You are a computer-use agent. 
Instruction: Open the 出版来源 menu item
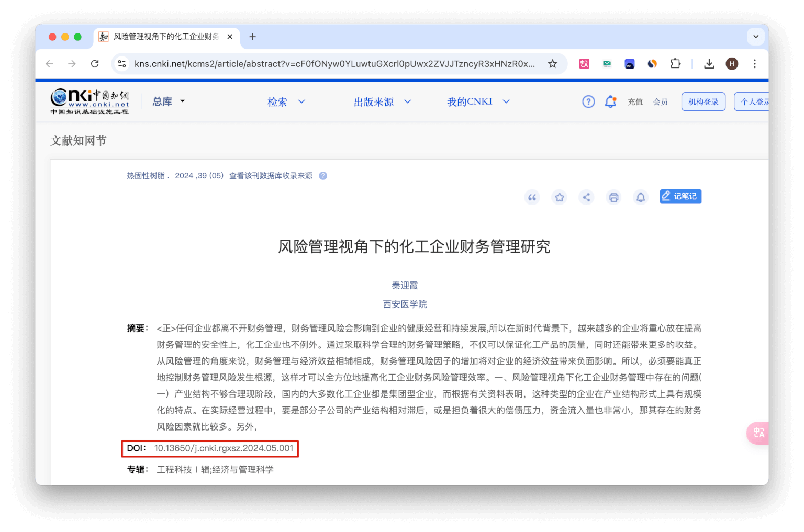[374, 102]
